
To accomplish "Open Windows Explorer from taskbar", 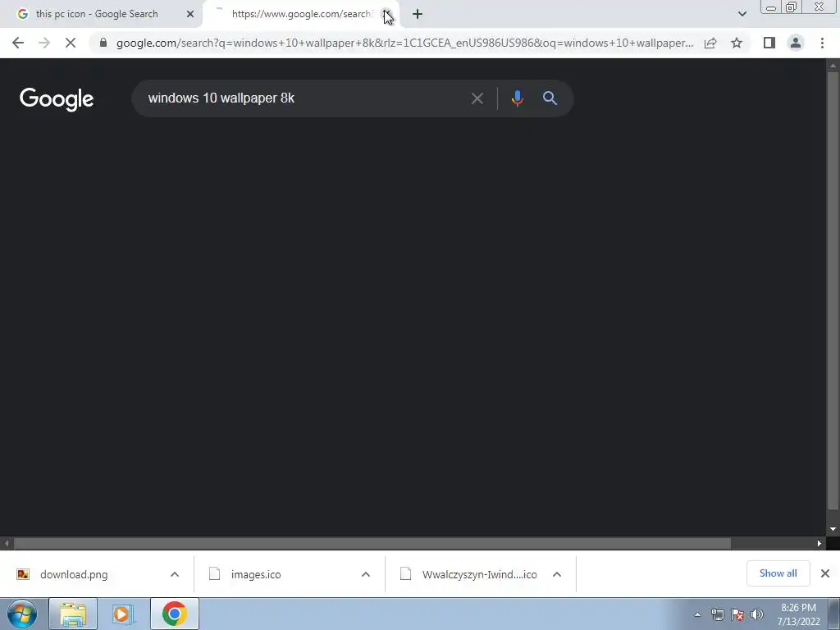I will 73,614.
